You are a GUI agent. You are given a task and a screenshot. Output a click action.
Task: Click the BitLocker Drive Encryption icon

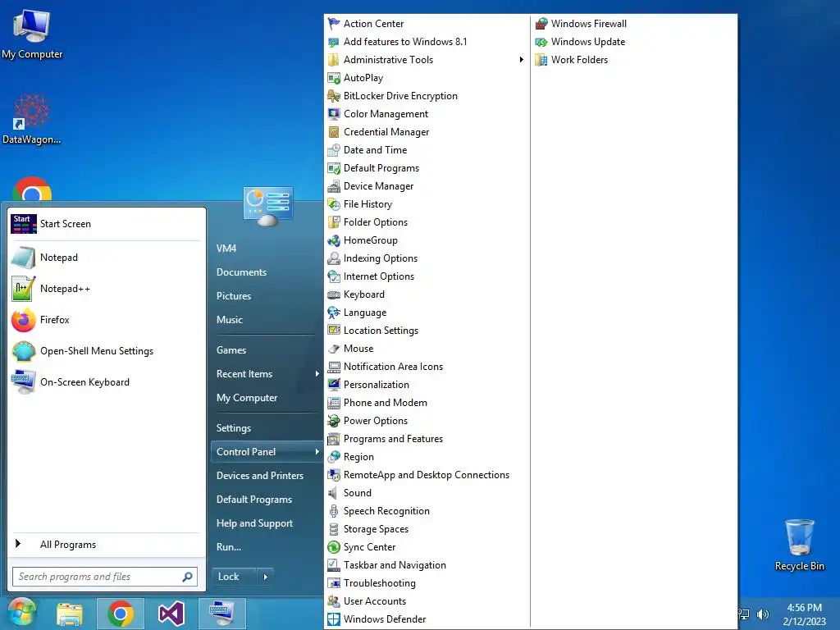(334, 96)
